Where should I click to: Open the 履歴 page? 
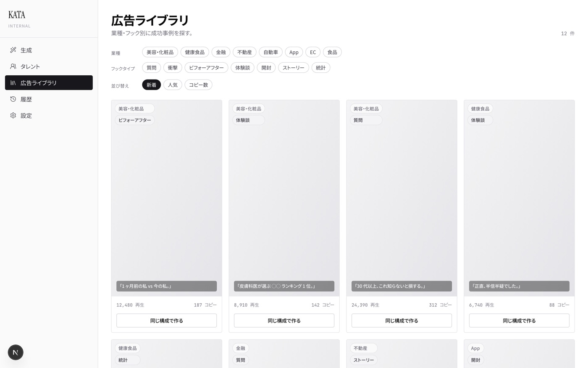[x=49, y=99]
